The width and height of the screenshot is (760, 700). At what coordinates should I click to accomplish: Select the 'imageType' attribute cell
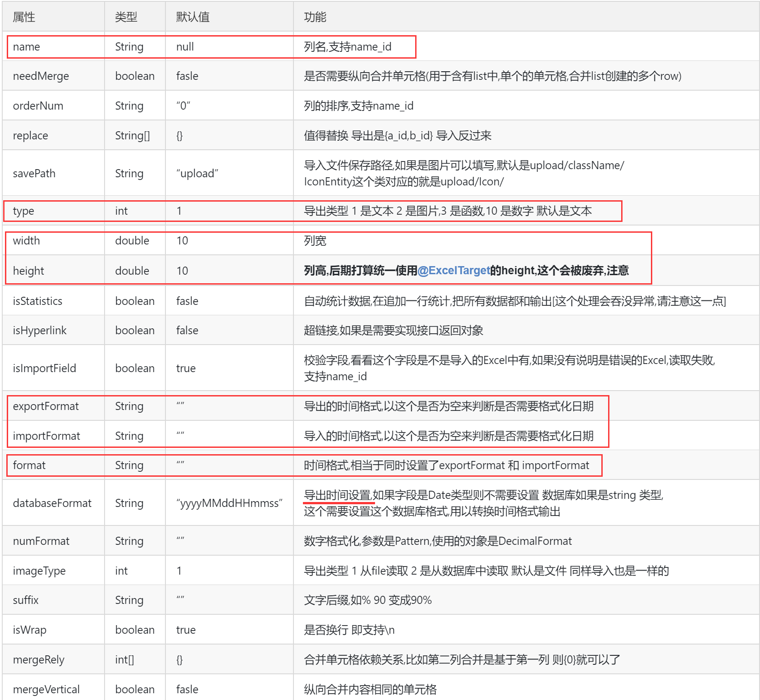(x=53, y=571)
